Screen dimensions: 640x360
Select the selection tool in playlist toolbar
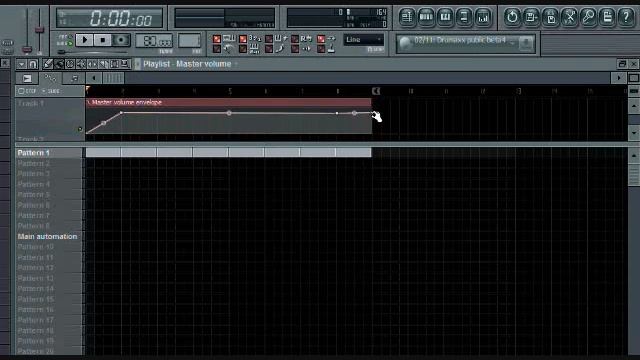pos(114,64)
